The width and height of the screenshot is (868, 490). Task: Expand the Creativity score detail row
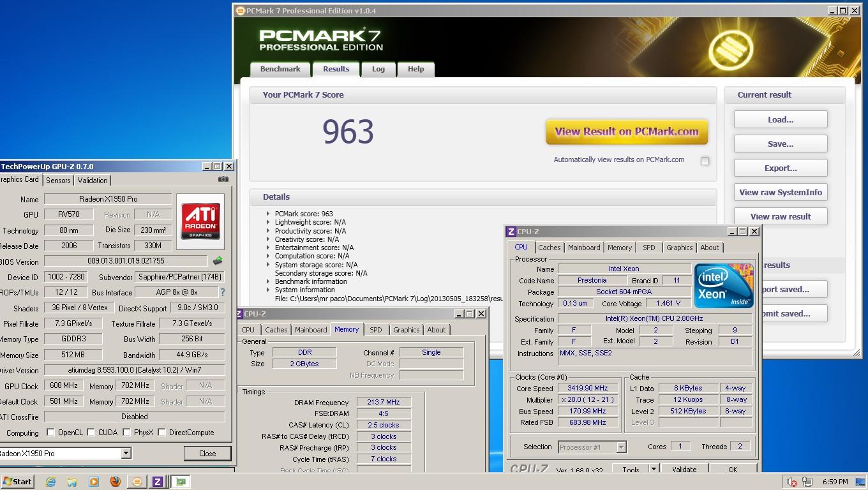pyautogui.click(x=268, y=239)
